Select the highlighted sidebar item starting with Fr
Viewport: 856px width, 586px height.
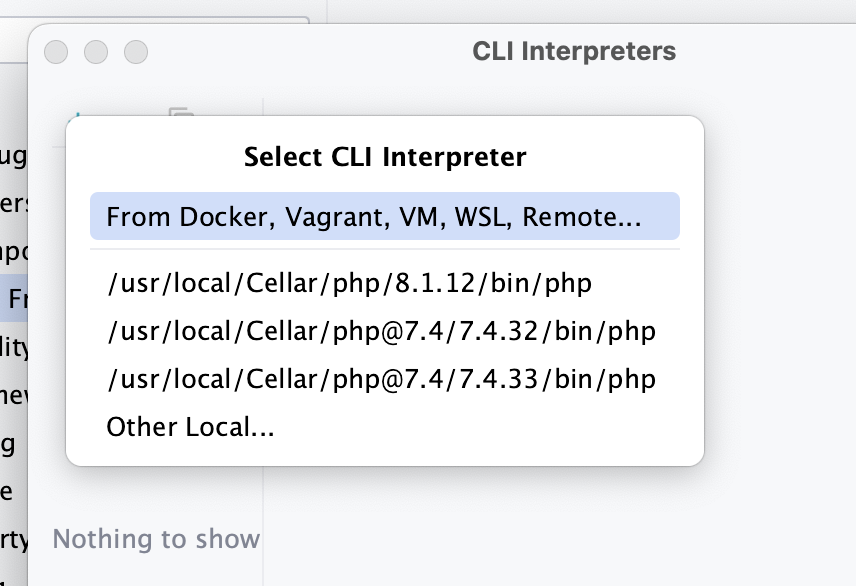click(x=14, y=298)
